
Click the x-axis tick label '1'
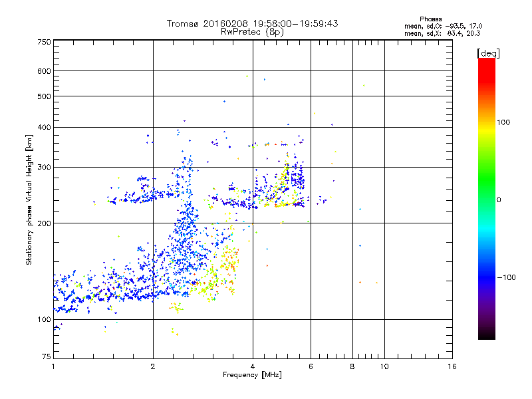(x=53, y=366)
